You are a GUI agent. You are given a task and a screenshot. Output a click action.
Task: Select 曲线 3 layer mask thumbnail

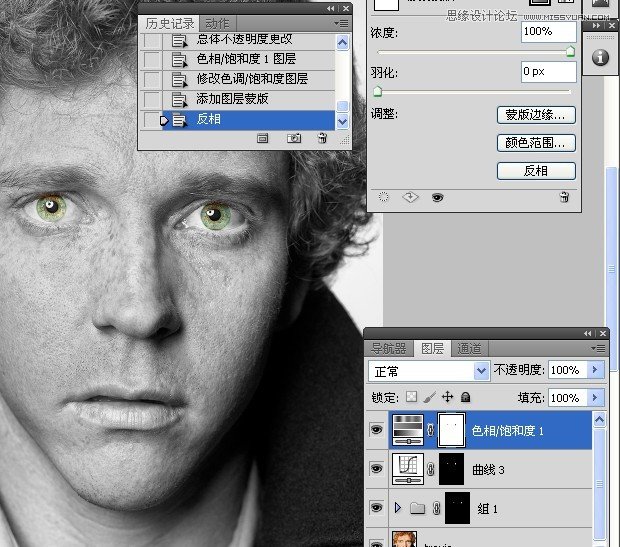click(452, 469)
